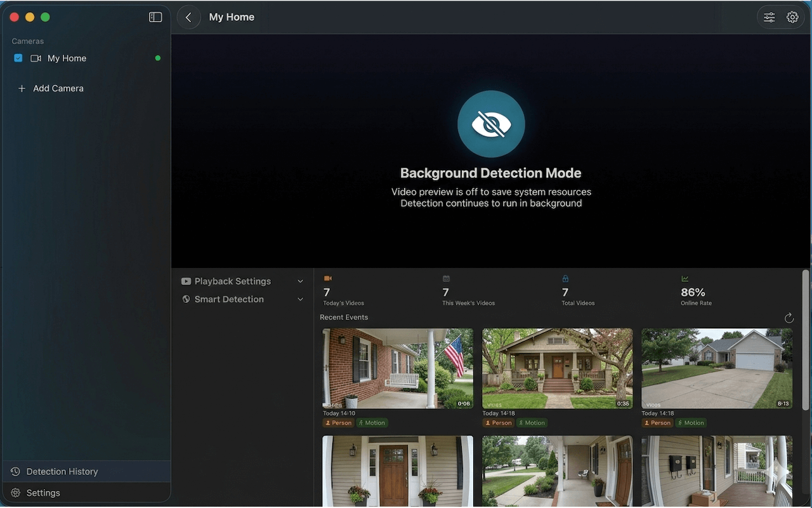Click the green status dot for My Home
The image size is (812, 508).
[158, 58]
